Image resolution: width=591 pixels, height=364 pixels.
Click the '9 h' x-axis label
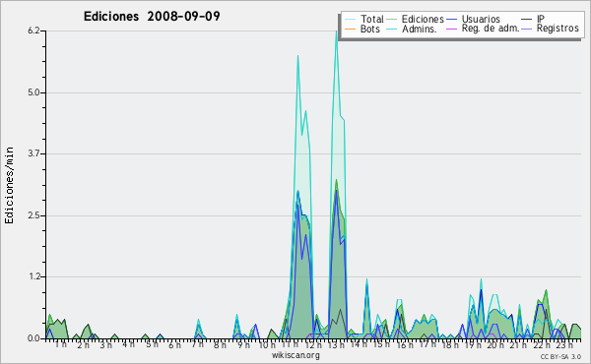(x=243, y=344)
